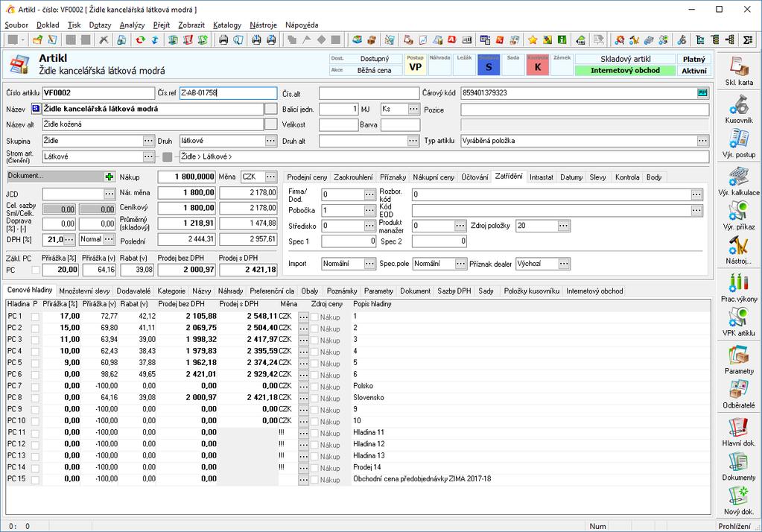
Task: Open the VPK artiklu sidebar icon
Action: pyautogui.click(x=739, y=317)
